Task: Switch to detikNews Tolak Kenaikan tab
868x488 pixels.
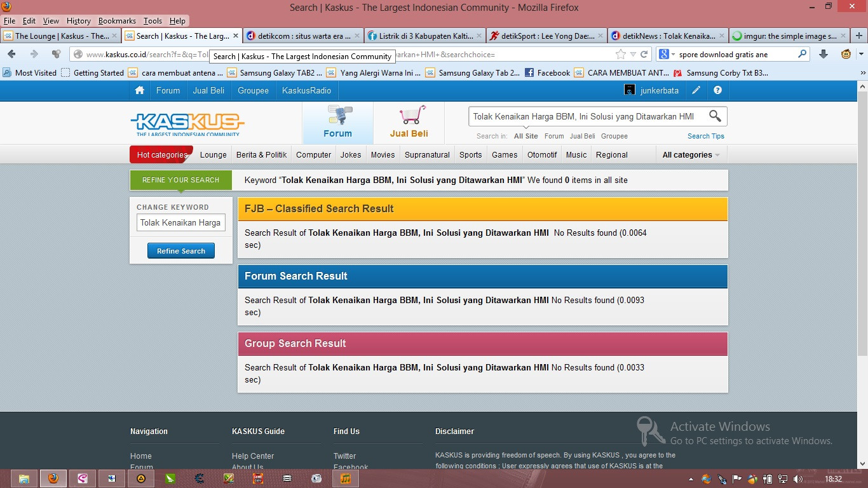Action: click(667, 36)
